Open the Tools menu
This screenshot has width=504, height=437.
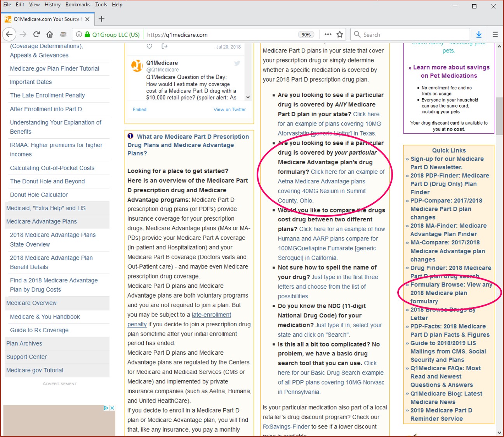point(101,5)
